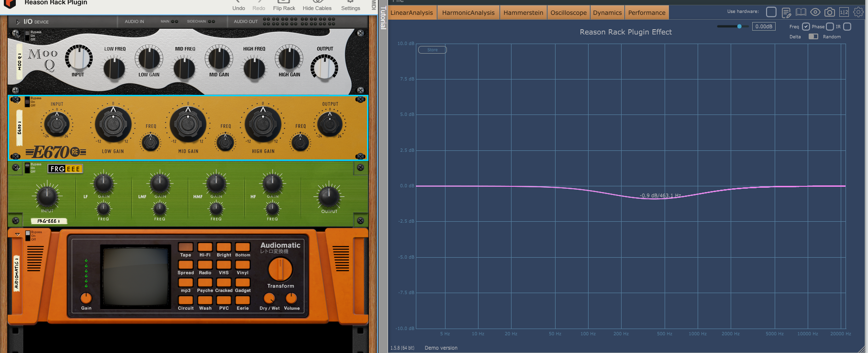Click Undo in the rack toolbar

238,5
